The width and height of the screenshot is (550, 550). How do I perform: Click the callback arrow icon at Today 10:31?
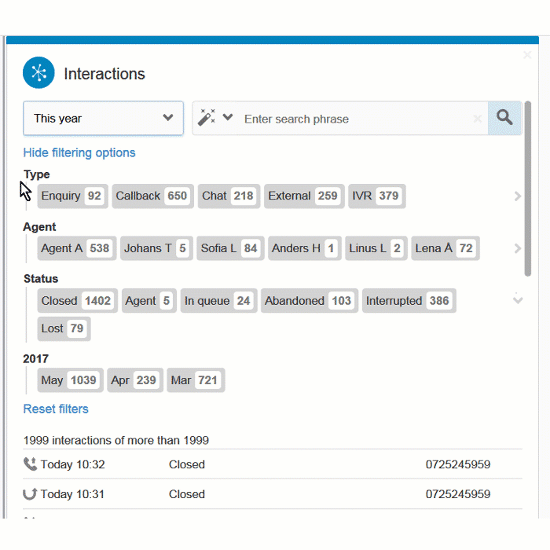(30, 494)
